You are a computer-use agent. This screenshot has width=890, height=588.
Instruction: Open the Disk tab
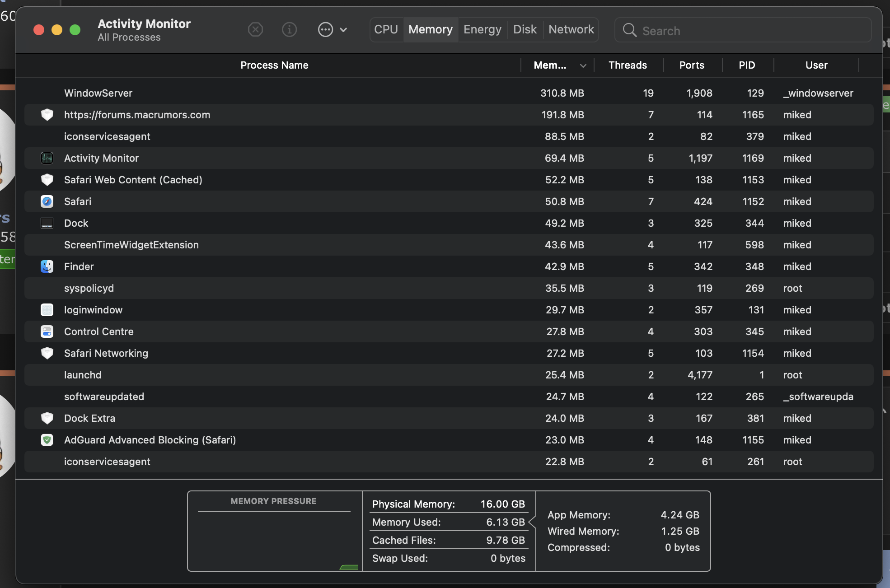pos(525,30)
